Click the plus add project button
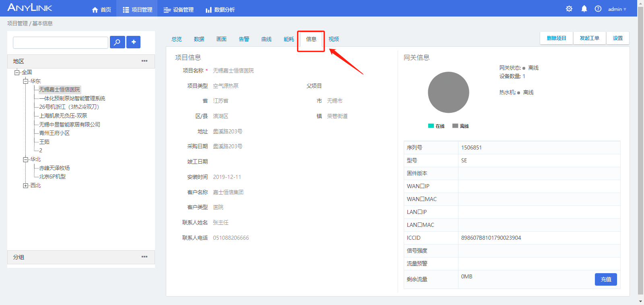Viewport: 644px width, 305px height. (x=133, y=42)
